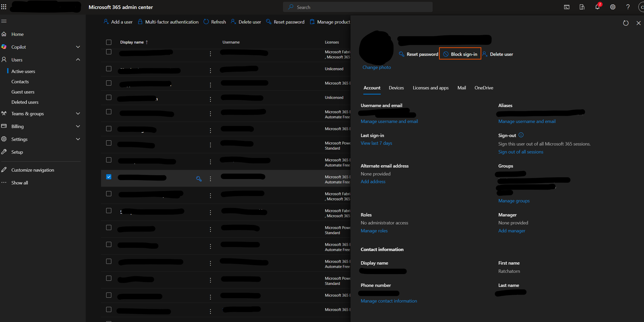Screen dimensions: 644x322
Task: Collapse the navigation menu hamburger icon
Action: tap(4, 21)
